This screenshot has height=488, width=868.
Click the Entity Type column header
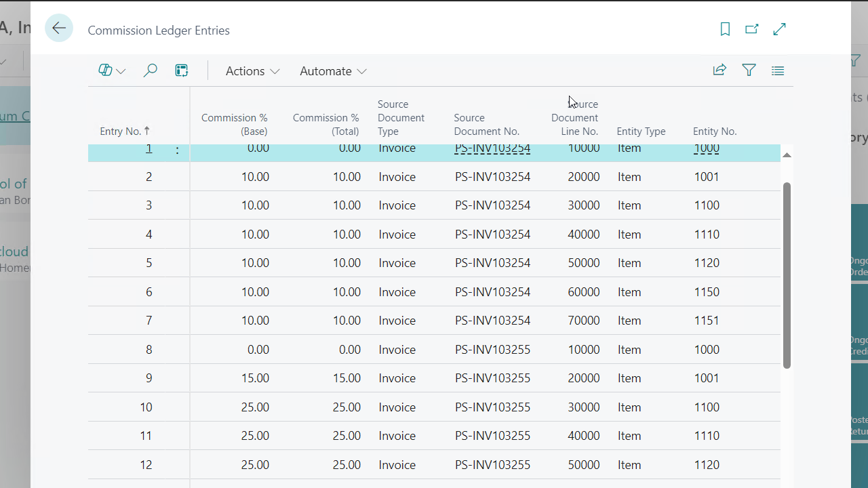(x=641, y=131)
